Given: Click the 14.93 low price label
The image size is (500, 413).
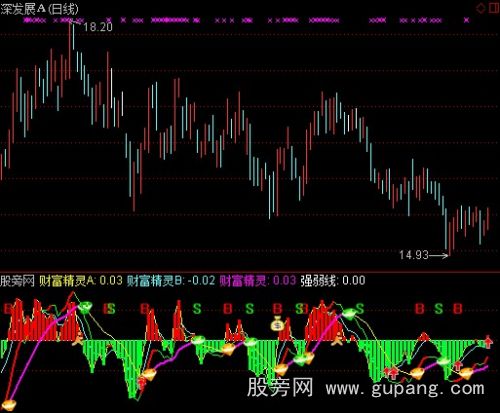Looking at the screenshot, I should pos(414,255).
